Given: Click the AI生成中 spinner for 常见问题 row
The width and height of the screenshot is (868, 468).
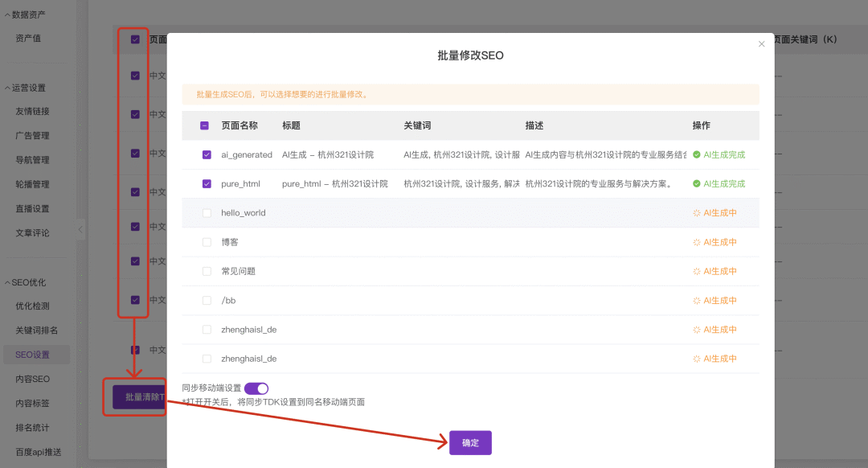Looking at the screenshot, I should pos(696,271).
